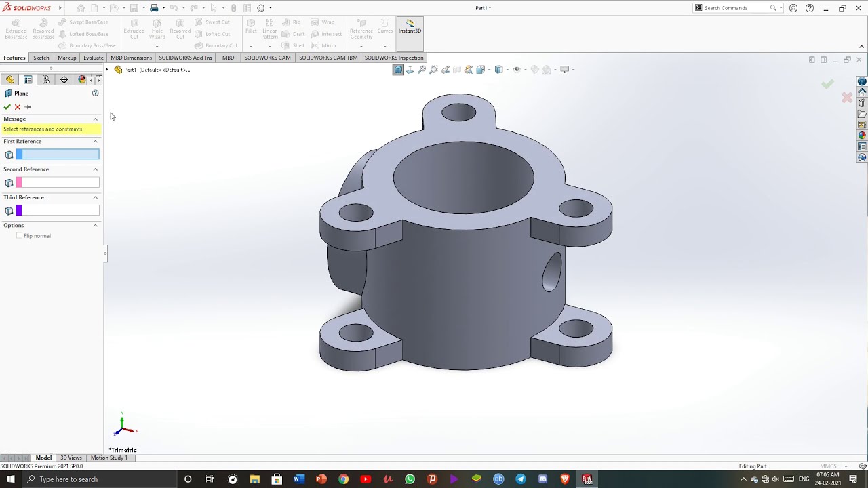
Task: Open the View Orientation icon
Action: [x=481, y=70]
